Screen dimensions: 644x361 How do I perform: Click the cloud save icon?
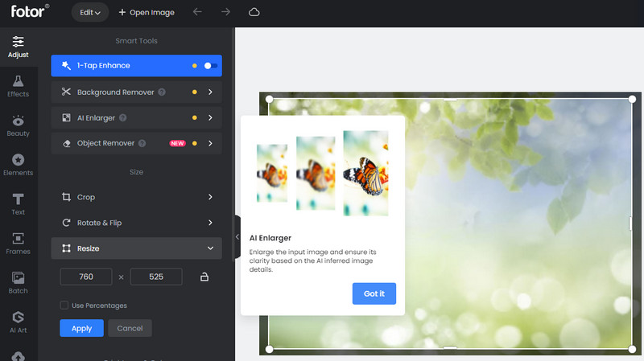click(x=254, y=13)
